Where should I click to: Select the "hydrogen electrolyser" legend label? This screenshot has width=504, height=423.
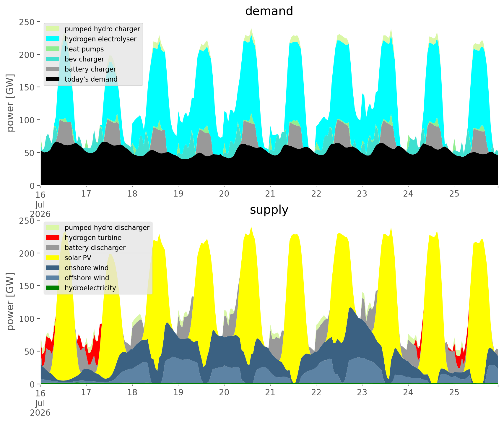tap(100, 39)
